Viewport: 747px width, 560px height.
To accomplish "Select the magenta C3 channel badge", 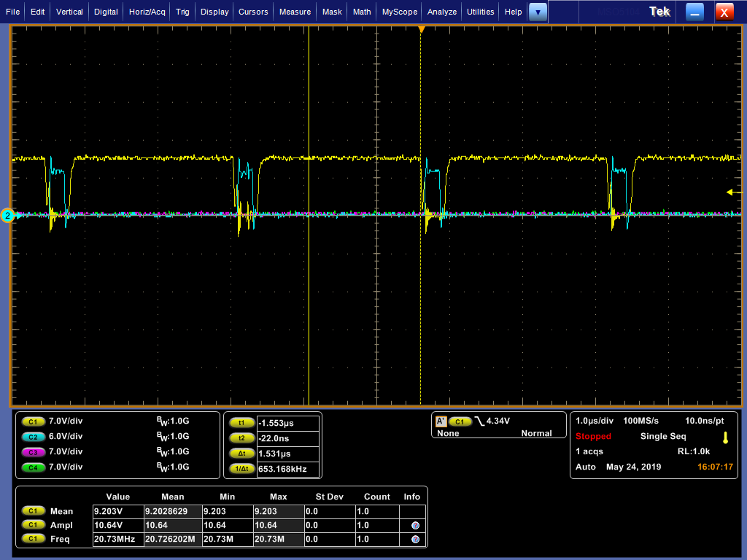I will tap(33, 452).
